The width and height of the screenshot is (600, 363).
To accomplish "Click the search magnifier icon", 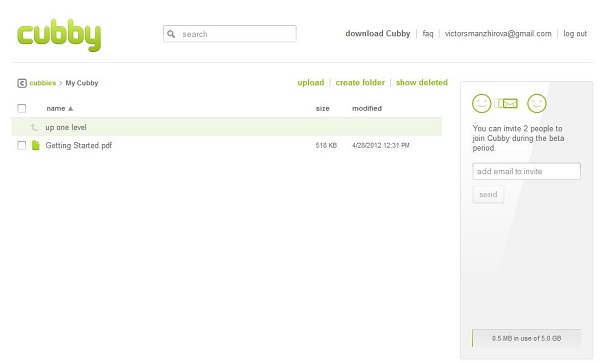I will pyautogui.click(x=171, y=34).
